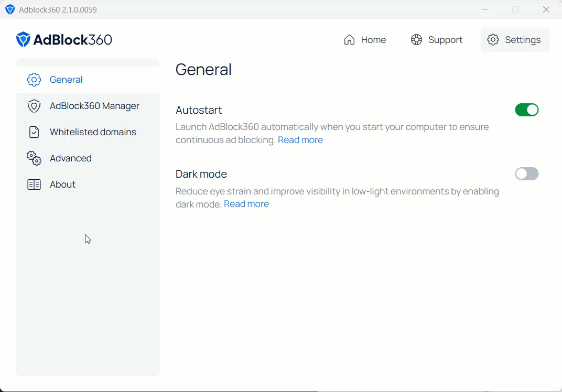The image size is (562, 392).
Task: Click the Home house icon
Action: [349, 40]
